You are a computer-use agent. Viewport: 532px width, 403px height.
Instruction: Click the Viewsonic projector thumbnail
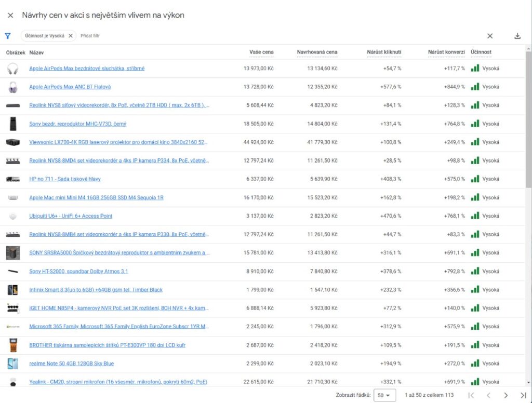[x=13, y=142]
